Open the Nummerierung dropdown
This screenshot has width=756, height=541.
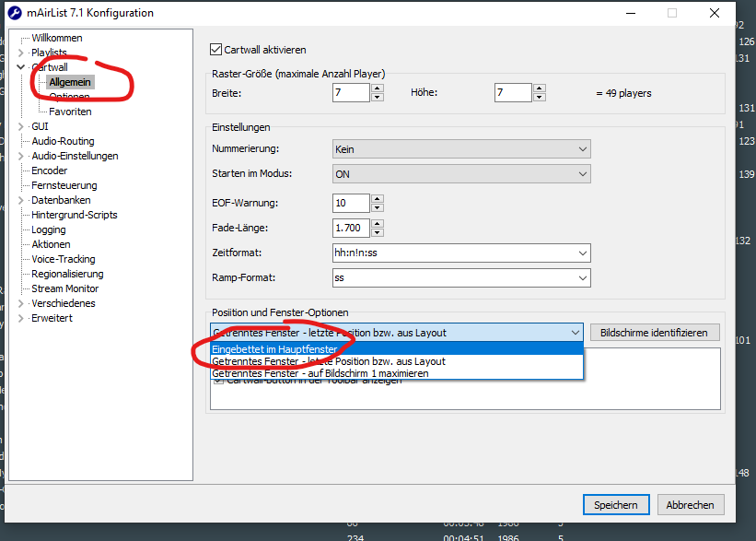coord(461,149)
